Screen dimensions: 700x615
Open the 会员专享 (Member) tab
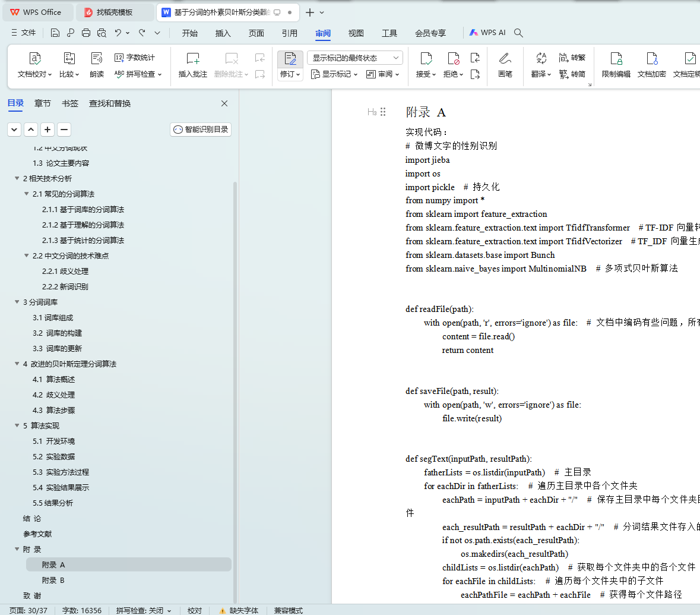(430, 33)
